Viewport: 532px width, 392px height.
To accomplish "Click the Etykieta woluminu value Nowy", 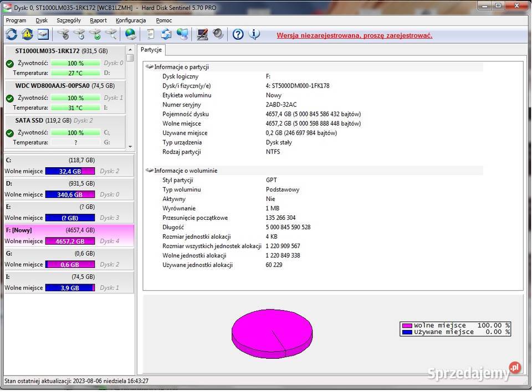I will pos(273,95).
